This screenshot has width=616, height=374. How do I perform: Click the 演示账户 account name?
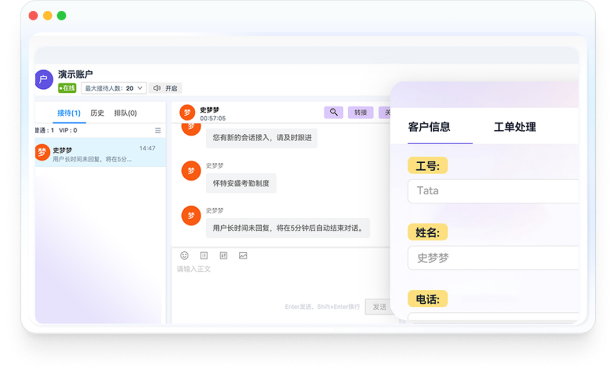point(75,74)
